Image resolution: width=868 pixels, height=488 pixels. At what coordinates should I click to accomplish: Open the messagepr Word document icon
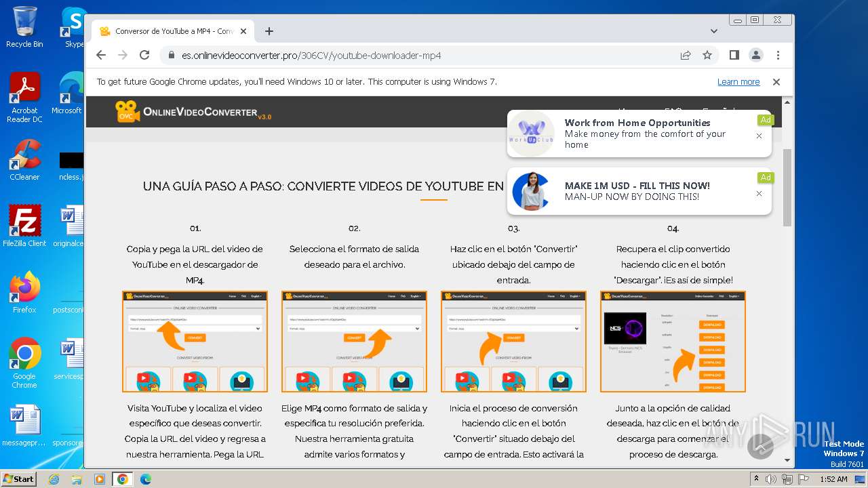click(24, 426)
